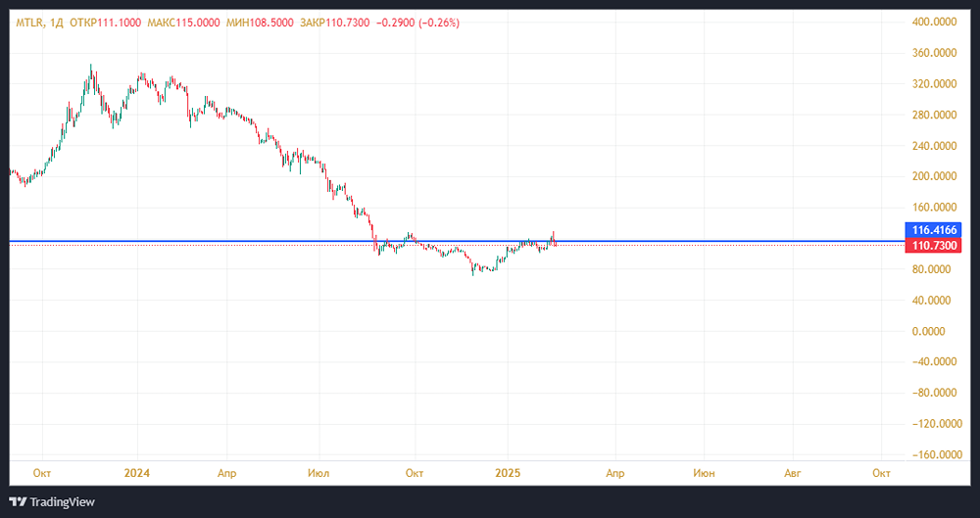Click the −0.2900 (−0.26%) change value
The width and height of the screenshot is (980, 518).
coord(417,23)
